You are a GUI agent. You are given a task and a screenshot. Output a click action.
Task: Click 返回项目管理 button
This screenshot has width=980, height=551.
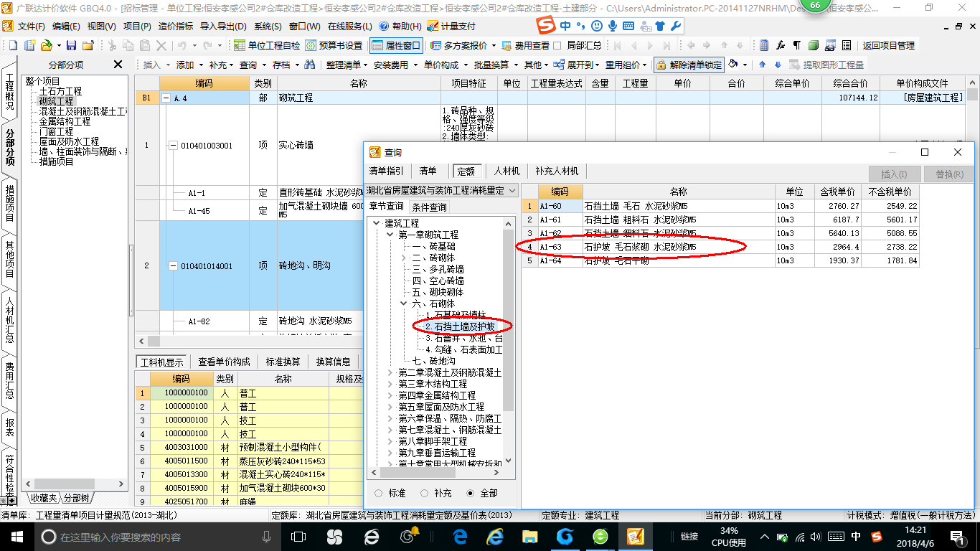tap(888, 45)
